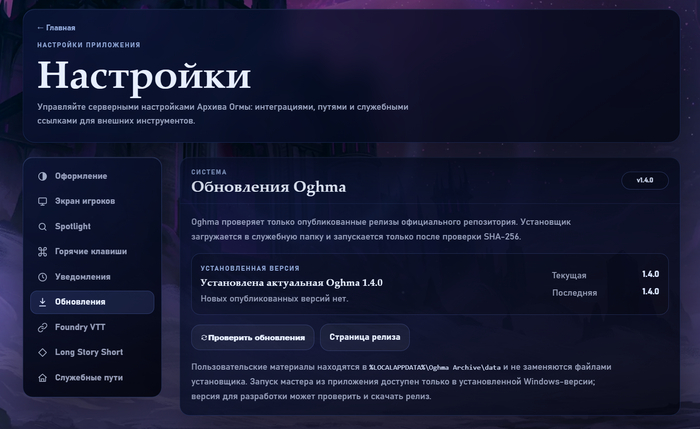Viewport: 700px width, 429px height.
Task: Open Long Story Short settings
Action: coord(92,353)
